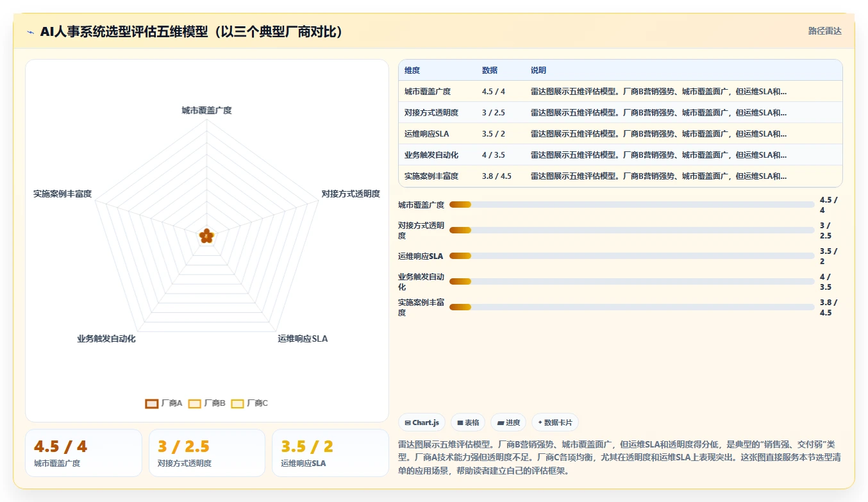Click the 城市覆盖广度 progress bar
This screenshot has height=502, width=868.
[631, 205]
